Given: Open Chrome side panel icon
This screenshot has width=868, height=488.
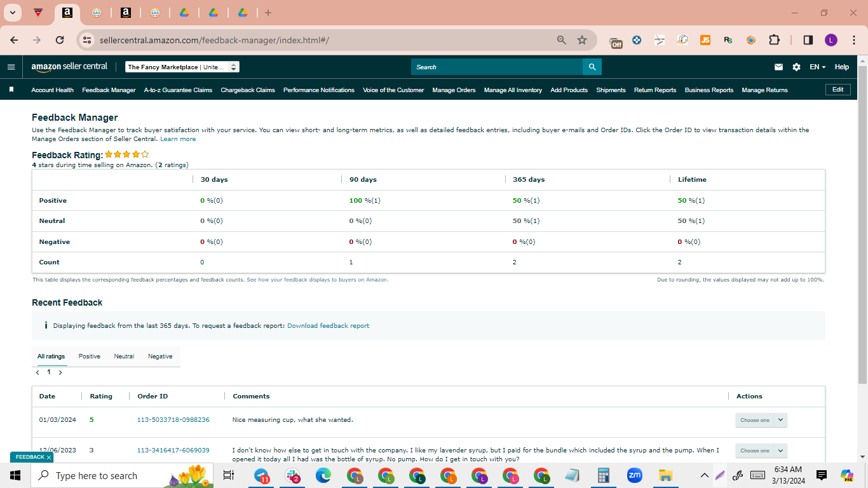Looking at the screenshot, I should tap(808, 40).
